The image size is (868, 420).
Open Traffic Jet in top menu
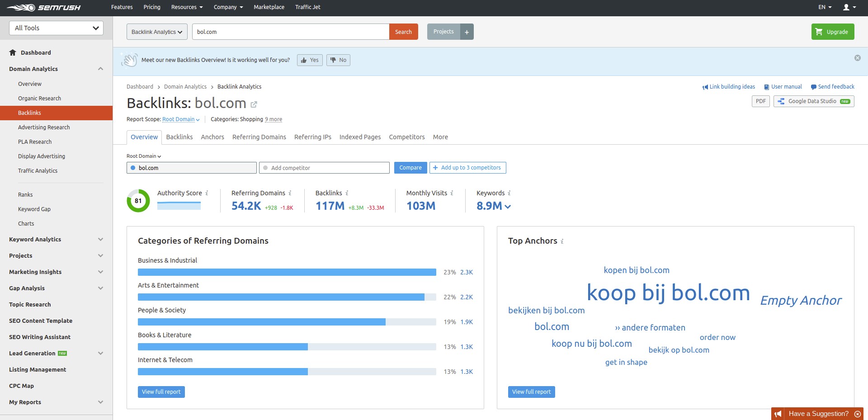pyautogui.click(x=308, y=7)
